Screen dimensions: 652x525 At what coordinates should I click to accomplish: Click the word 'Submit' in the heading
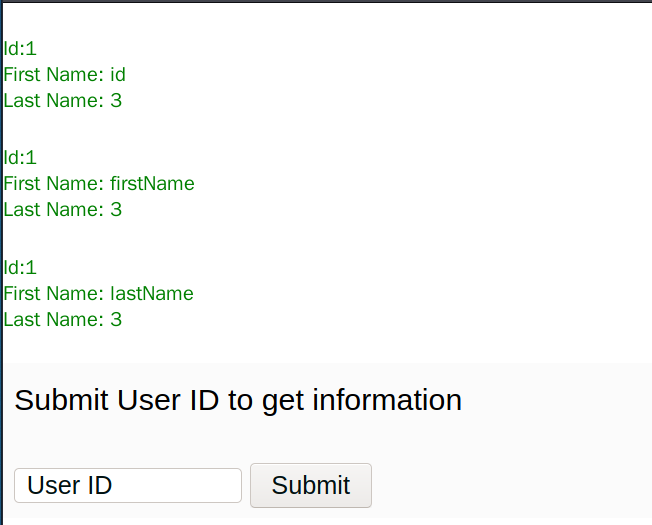62,400
